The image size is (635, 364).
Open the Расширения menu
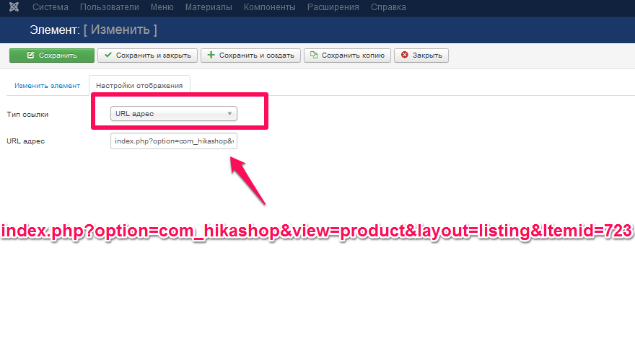click(333, 7)
